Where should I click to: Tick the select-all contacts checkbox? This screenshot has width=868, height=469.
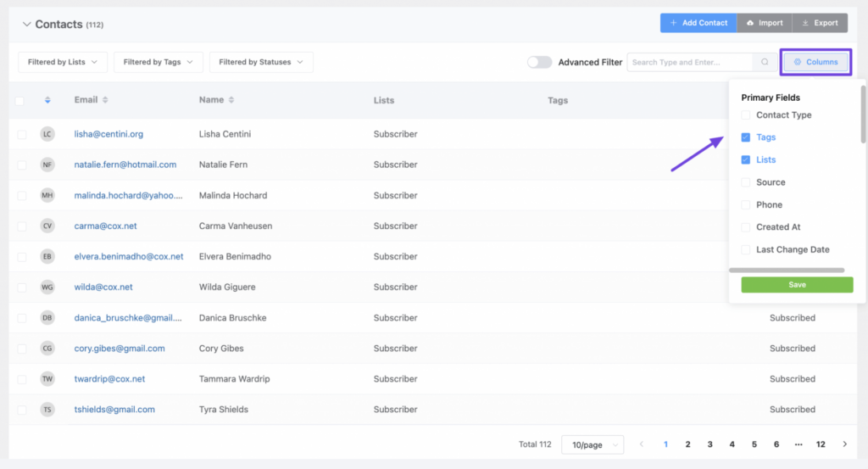pos(20,101)
